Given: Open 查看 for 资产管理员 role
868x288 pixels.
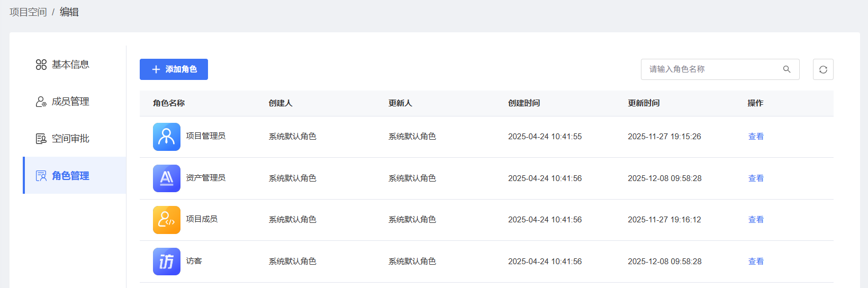Looking at the screenshot, I should [756, 178].
